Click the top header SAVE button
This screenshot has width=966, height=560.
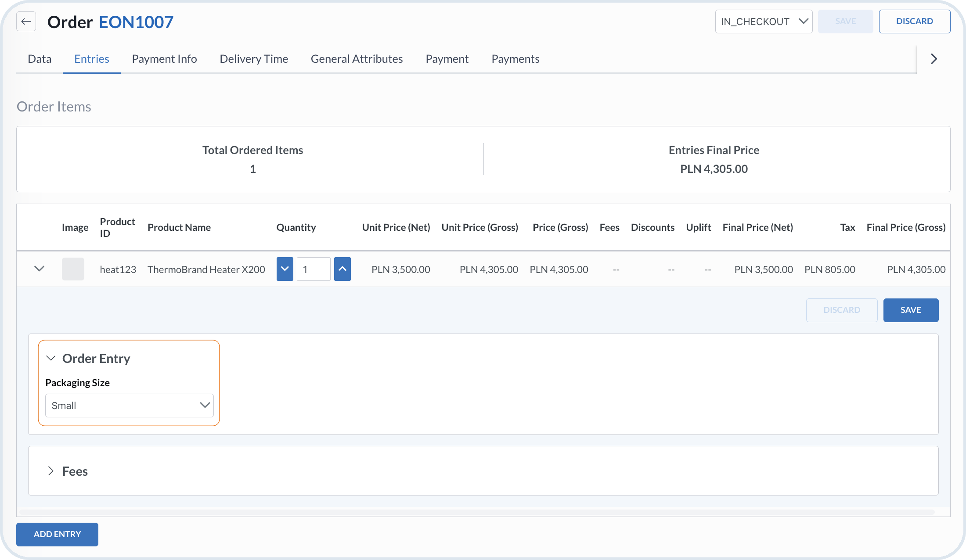pyautogui.click(x=846, y=22)
